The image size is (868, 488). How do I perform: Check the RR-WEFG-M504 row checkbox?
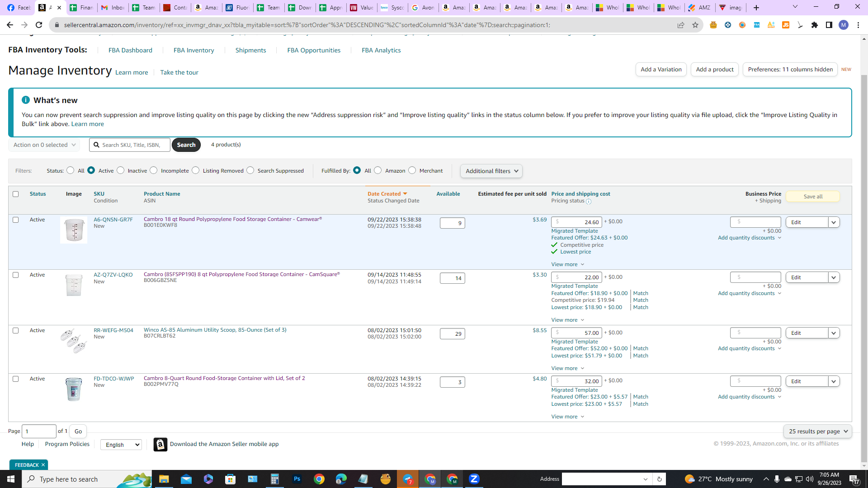[x=16, y=330]
